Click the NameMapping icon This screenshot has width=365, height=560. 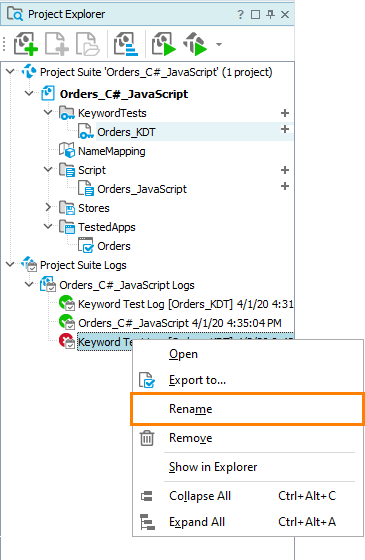[67, 150]
